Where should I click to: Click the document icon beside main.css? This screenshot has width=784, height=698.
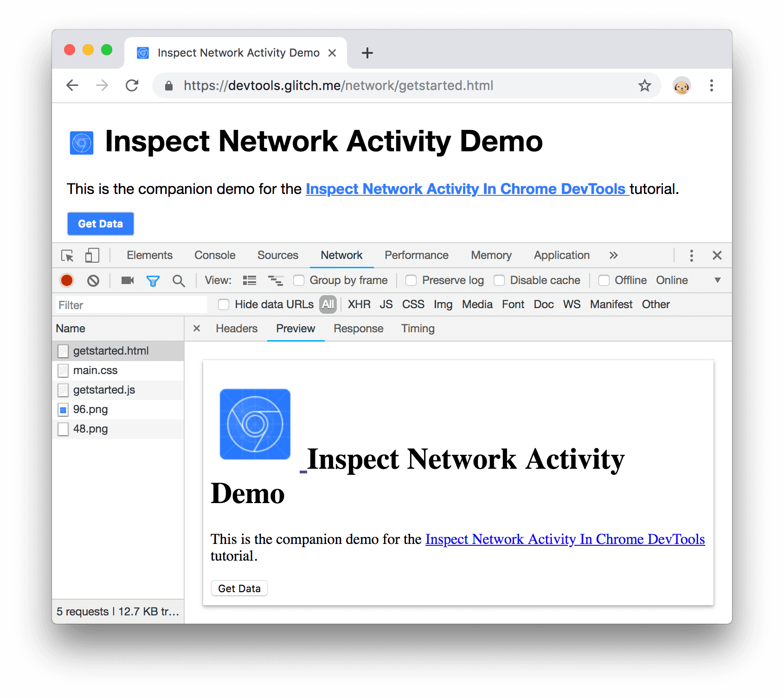[x=63, y=371]
